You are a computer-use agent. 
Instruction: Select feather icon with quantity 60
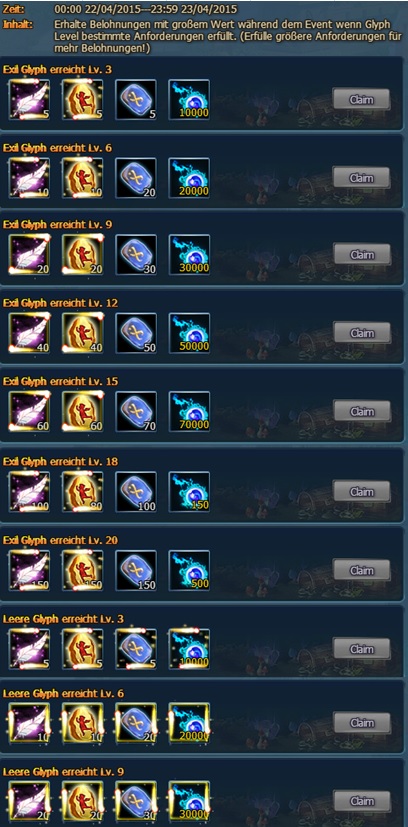point(30,412)
